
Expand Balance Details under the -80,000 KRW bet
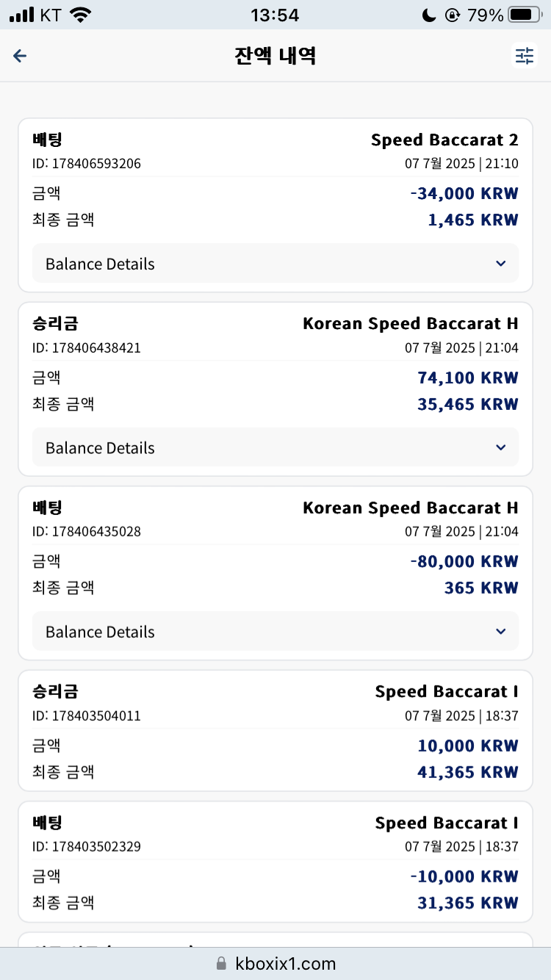[x=275, y=632]
